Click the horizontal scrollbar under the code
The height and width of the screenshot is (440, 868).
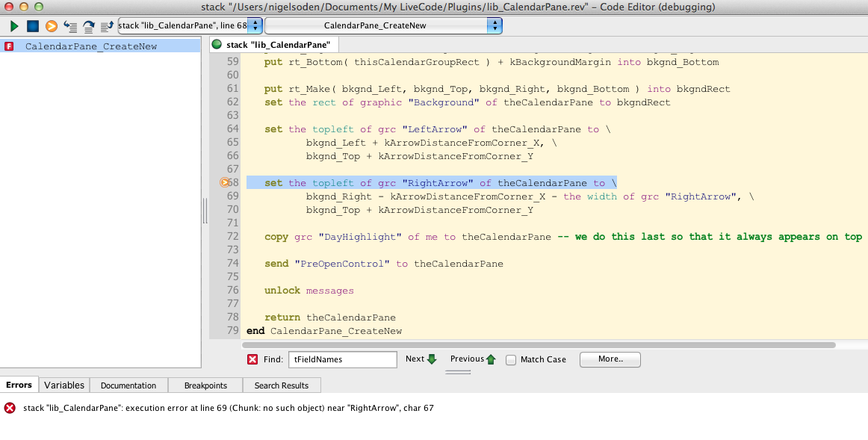[538, 345]
